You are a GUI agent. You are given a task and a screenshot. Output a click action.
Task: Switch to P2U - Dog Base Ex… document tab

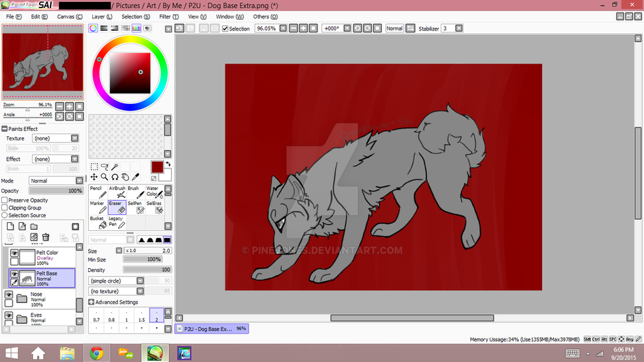[211, 329]
